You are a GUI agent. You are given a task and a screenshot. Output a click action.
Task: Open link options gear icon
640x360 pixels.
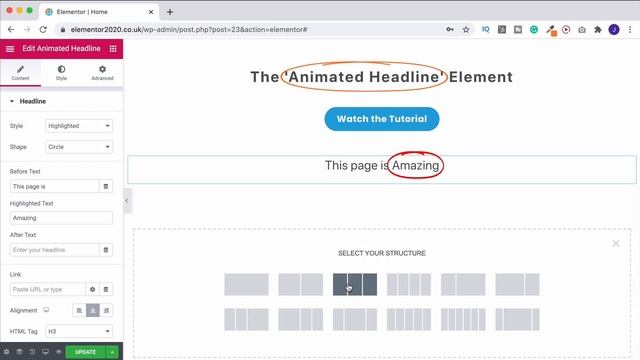93,289
